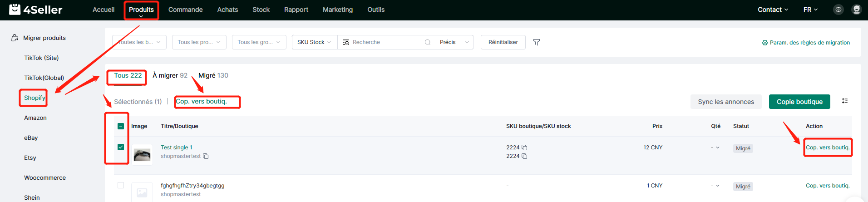Expand the SKU Stock selector
The image size is (868, 202).
point(315,42)
